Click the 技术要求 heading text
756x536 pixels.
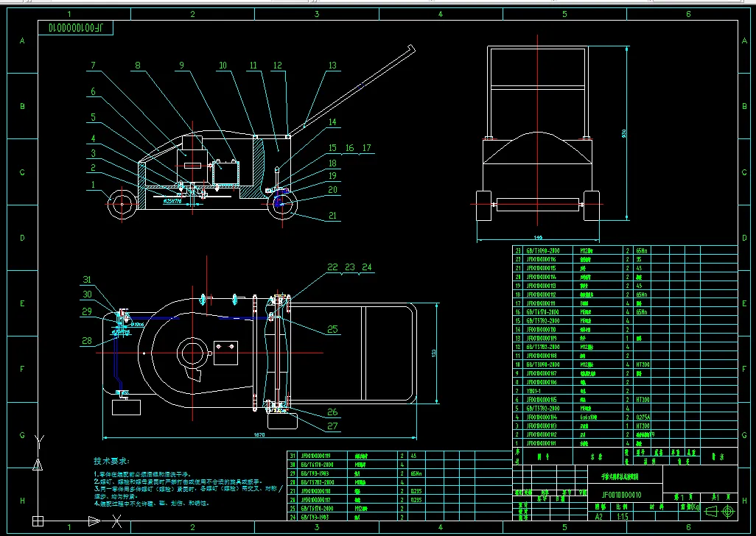(x=111, y=462)
